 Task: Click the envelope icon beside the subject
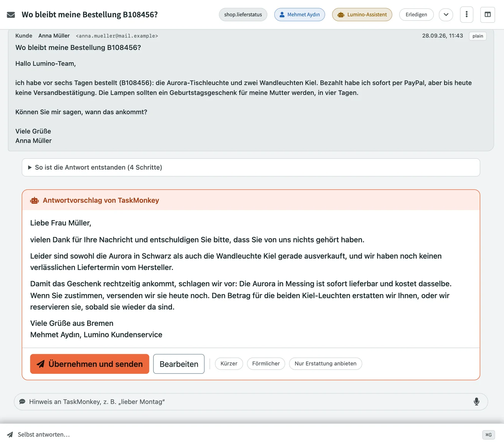click(11, 15)
